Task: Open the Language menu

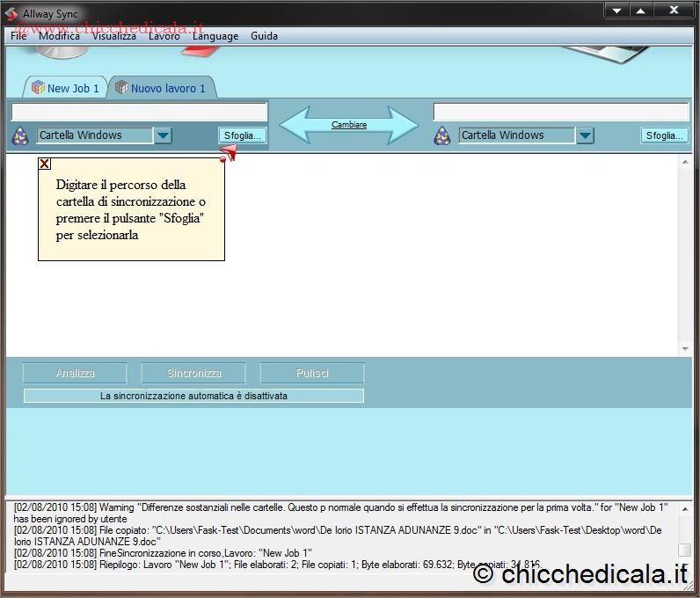Action: (x=215, y=36)
